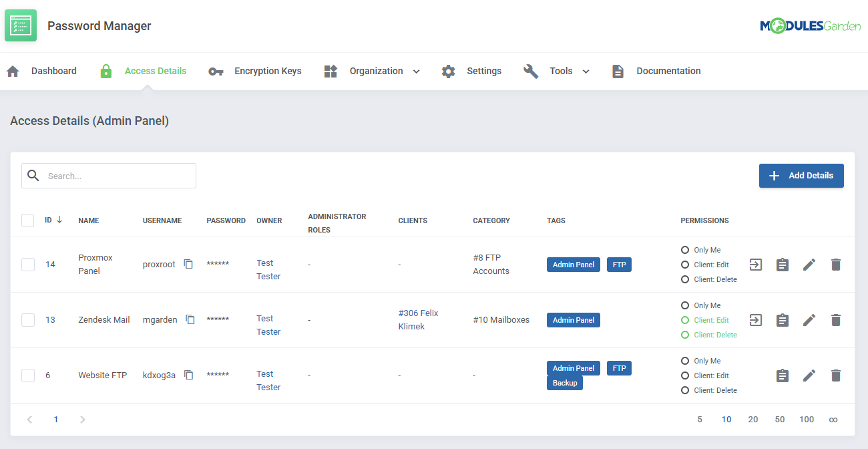Edit the Zendesk Mail entry
This screenshot has height=449, width=868.
809,320
